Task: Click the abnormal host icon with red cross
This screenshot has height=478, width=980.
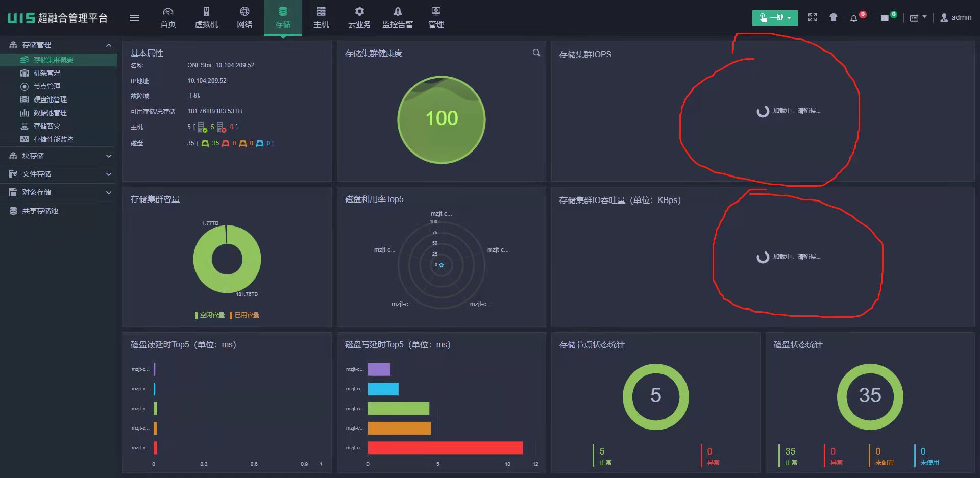Action: point(221,127)
